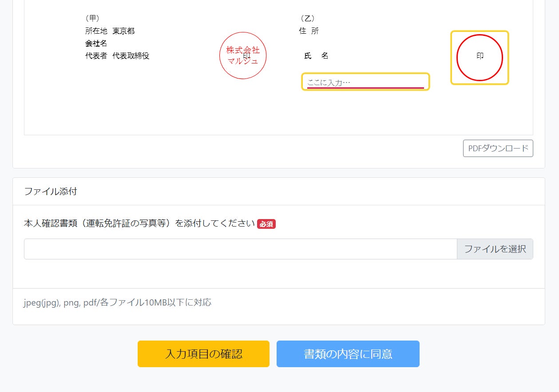
Task: Click the 氏 名 label in the contract
Action: [x=316, y=56]
